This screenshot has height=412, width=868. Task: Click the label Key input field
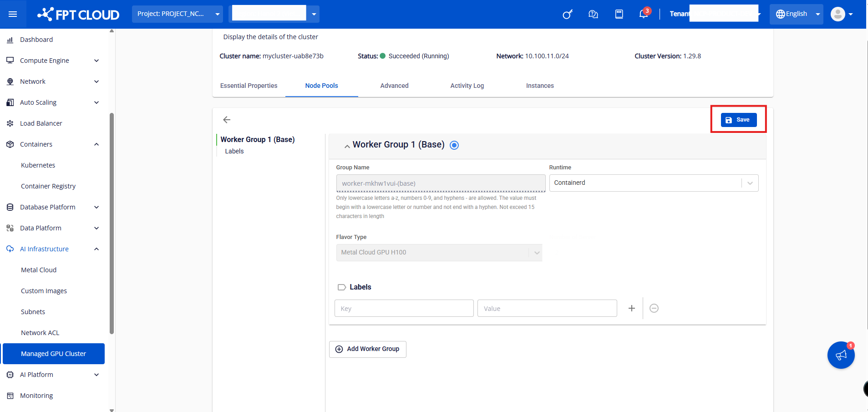coord(404,308)
